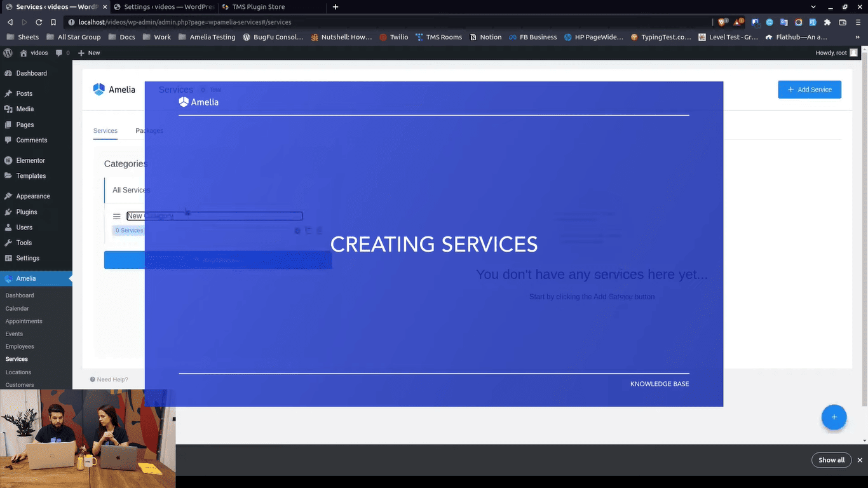Open the All Star Group bookmark folder

point(73,37)
